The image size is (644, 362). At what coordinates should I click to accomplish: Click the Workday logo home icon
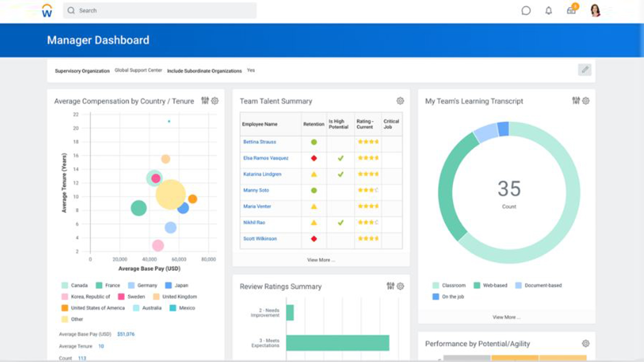[47, 11]
